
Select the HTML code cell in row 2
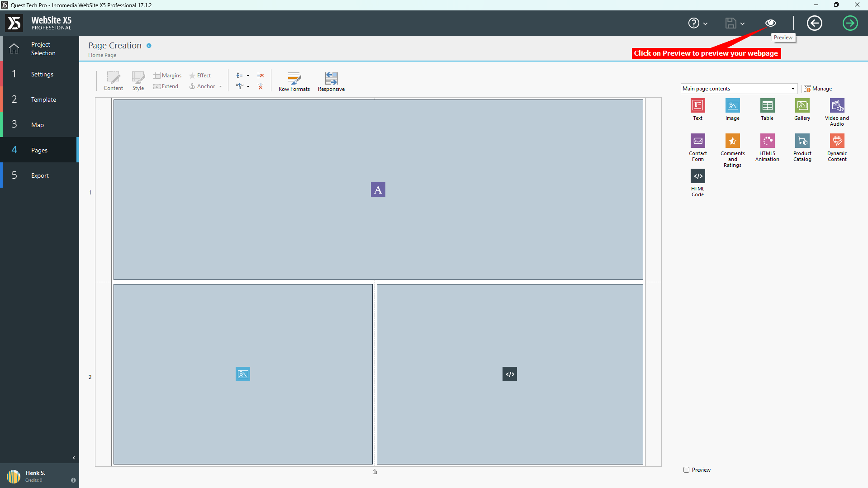pos(510,374)
